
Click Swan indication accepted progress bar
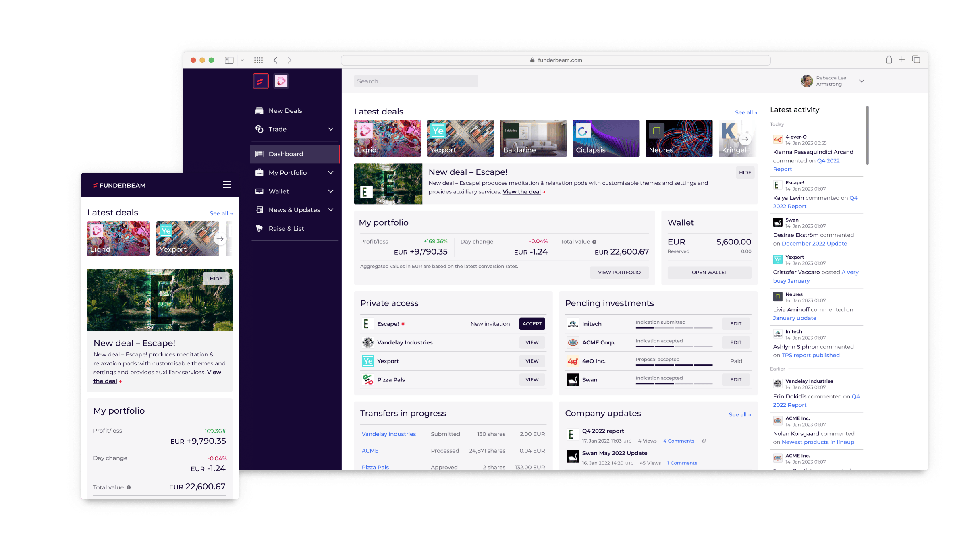click(674, 383)
